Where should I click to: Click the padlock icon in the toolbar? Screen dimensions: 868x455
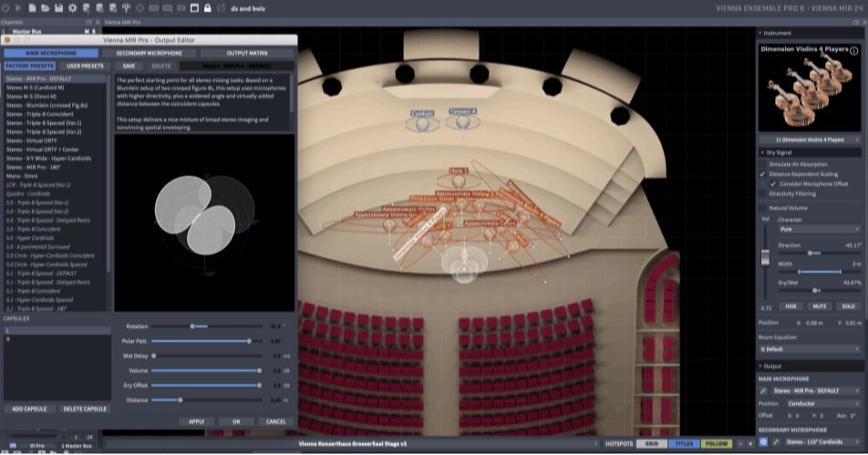(208, 7)
